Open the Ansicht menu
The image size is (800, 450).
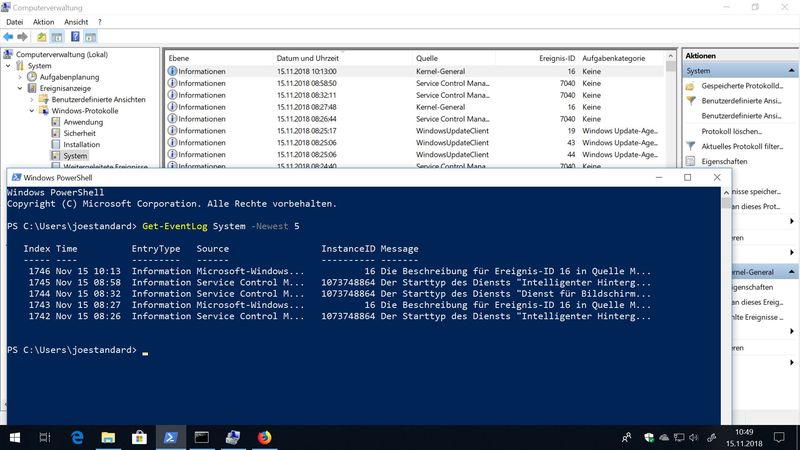click(x=76, y=22)
